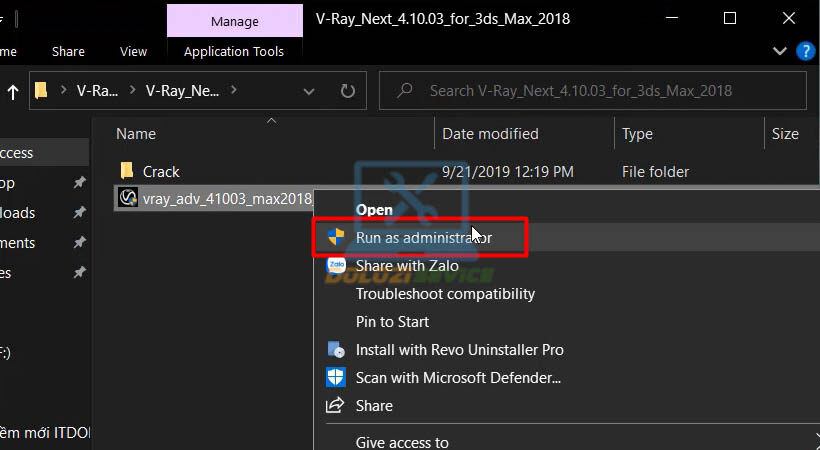Viewport: 820px width, 450px height.
Task: Choose Open in the context menu
Action: point(374,210)
